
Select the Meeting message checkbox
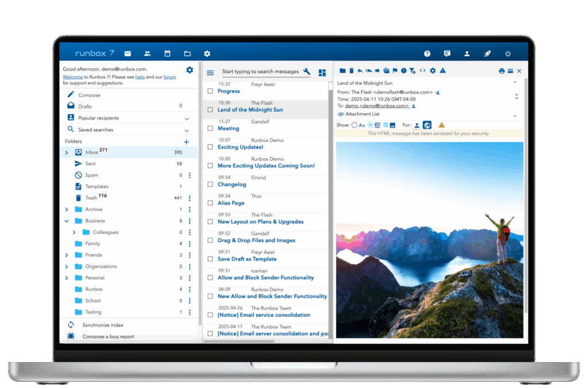pyautogui.click(x=210, y=128)
